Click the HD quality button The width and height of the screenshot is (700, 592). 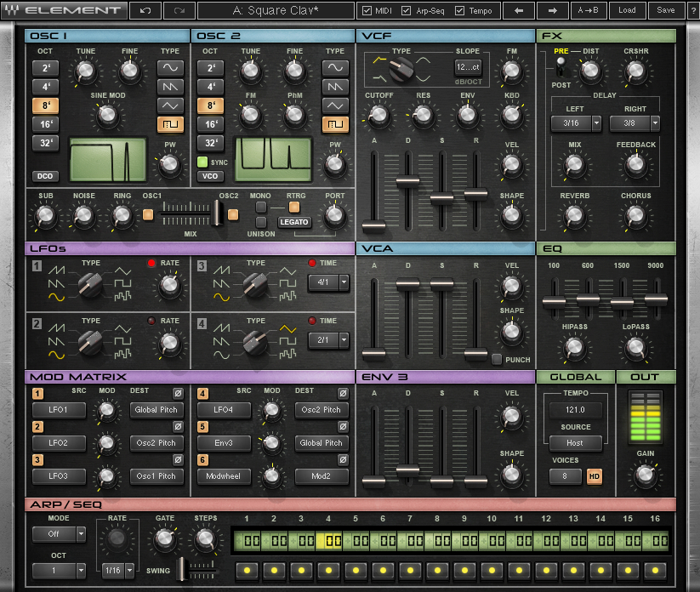click(595, 476)
